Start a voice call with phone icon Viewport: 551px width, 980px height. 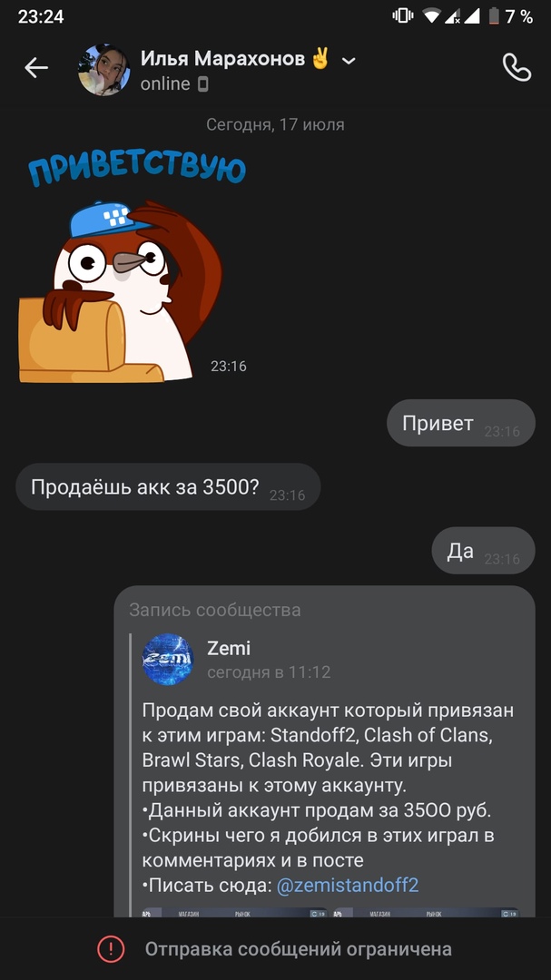pos(517,68)
